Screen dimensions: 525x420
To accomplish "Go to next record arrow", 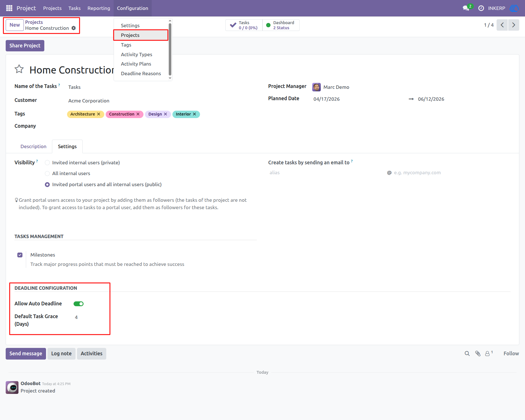I will tap(514, 25).
